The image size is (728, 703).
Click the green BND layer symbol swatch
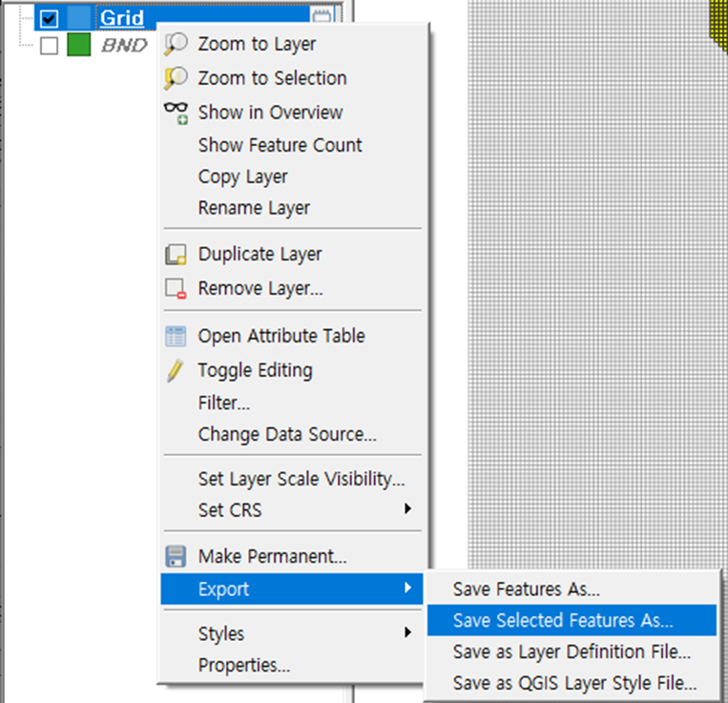pos(79,45)
